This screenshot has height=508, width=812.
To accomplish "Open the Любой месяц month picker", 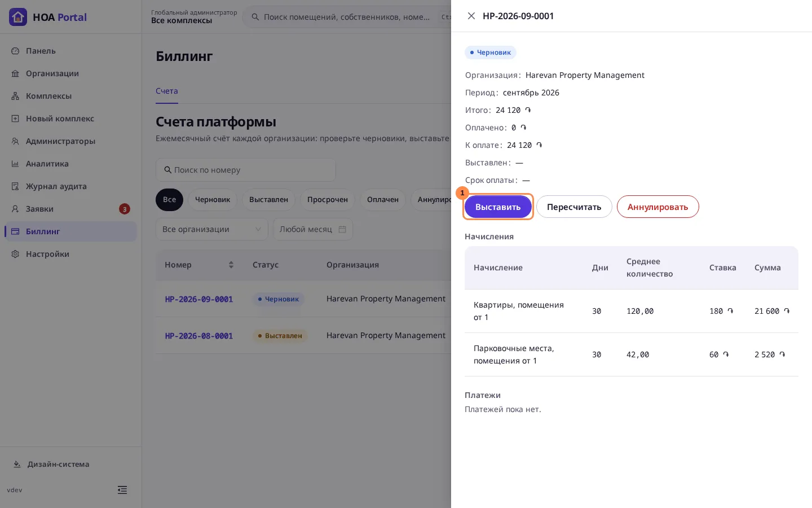I will (313, 229).
